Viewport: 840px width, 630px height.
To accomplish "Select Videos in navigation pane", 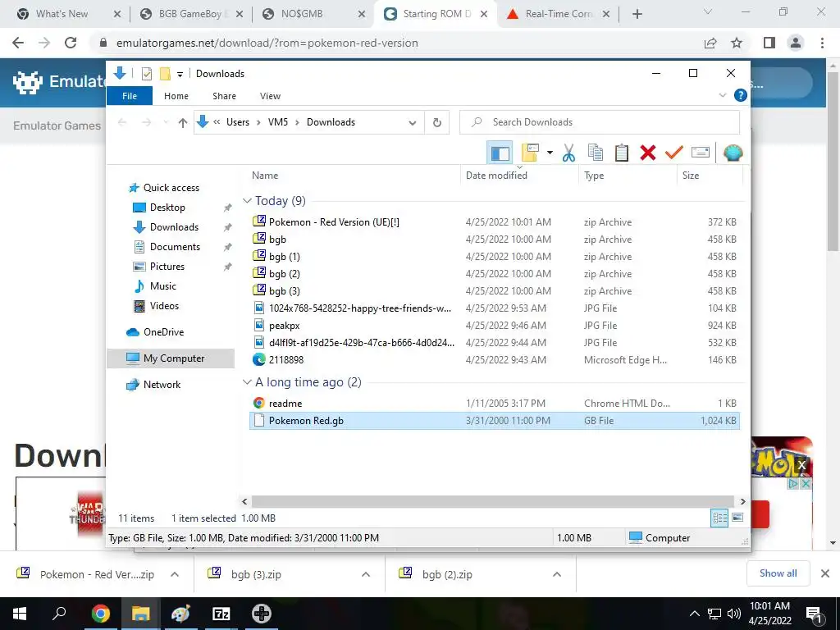I will click(x=164, y=306).
